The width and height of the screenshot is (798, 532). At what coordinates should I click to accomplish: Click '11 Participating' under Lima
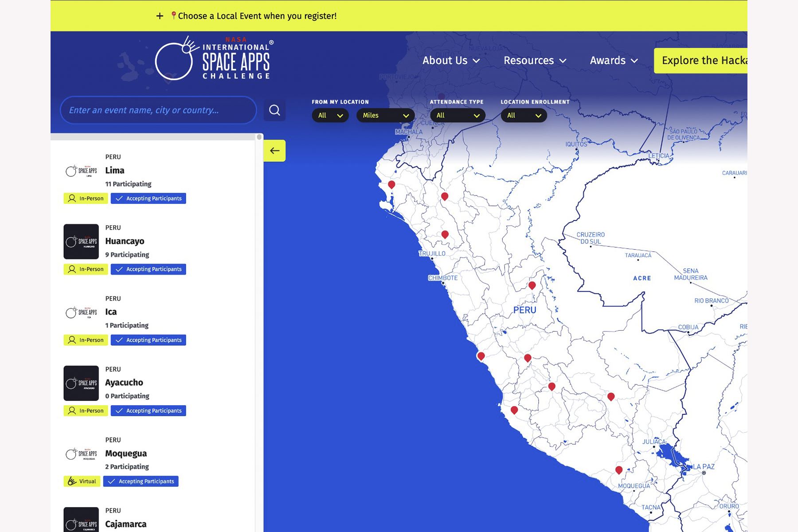click(128, 184)
